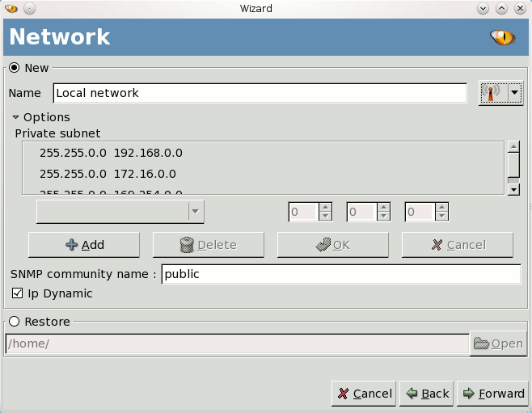
Task: Go Forward to the next wizard page
Action: tap(492, 394)
